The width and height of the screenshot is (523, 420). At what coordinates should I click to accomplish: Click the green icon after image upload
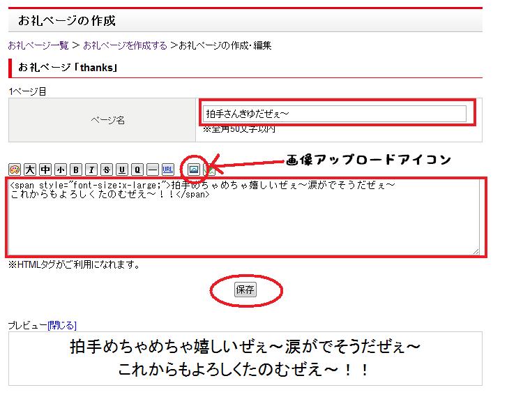point(209,170)
